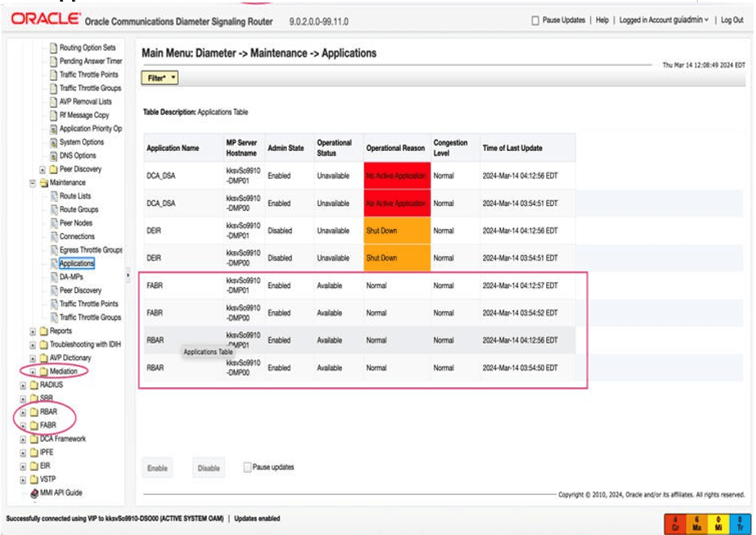This screenshot has width=756, height=535.
Task: Click the Oracle logo
Action: coord(46,19)
